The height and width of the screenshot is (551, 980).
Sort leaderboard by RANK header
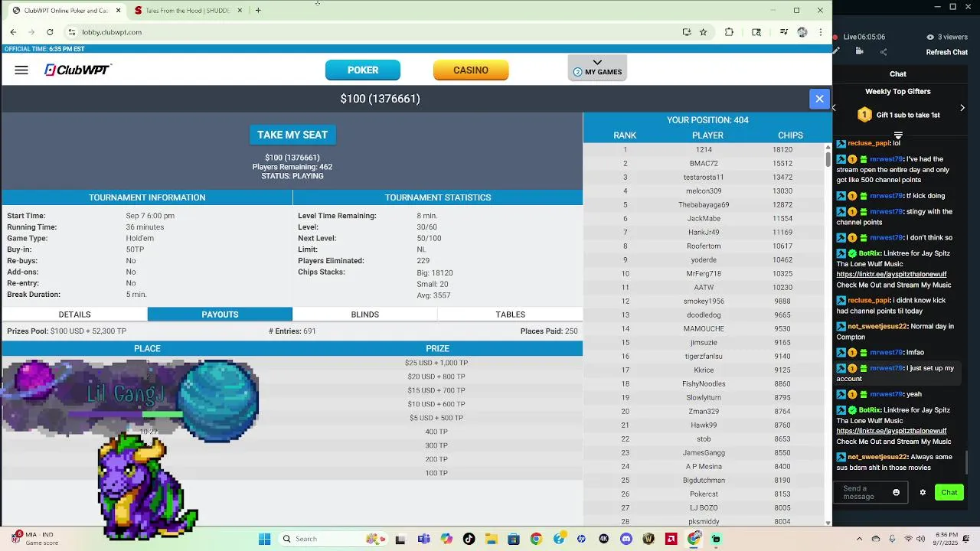(625, 135)
